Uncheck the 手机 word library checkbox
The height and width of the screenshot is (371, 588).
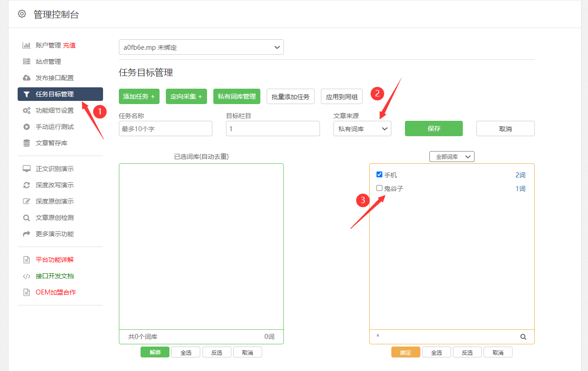tap(379, 175)
